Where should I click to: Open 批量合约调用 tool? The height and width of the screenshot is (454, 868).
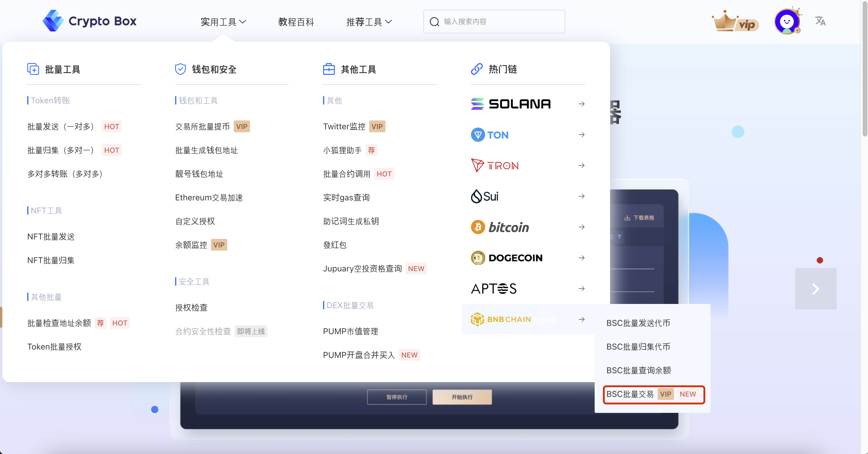(346, 173)
